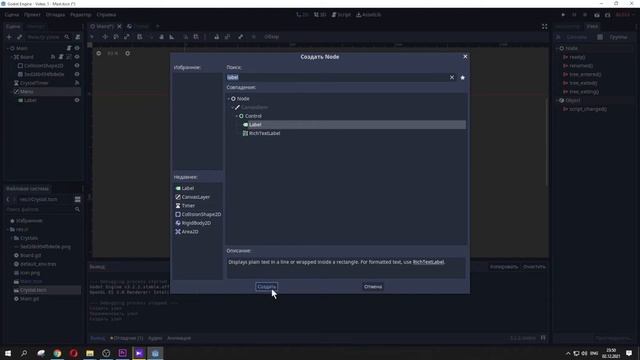Screen dimensions: 640x360
Task: Select the CrystalTimer node in scene tree
Action: [34, 83]
